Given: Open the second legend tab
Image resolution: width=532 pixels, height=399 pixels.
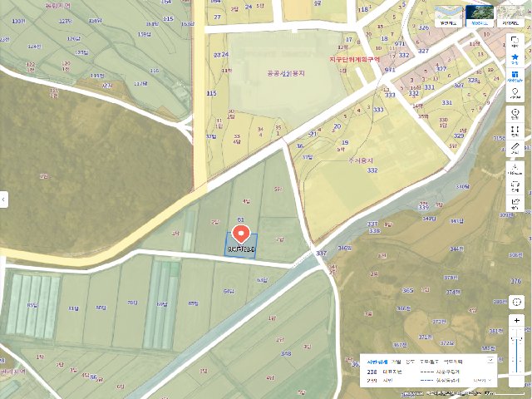Looking at the screenshot, I should click(x=396, y=362).
